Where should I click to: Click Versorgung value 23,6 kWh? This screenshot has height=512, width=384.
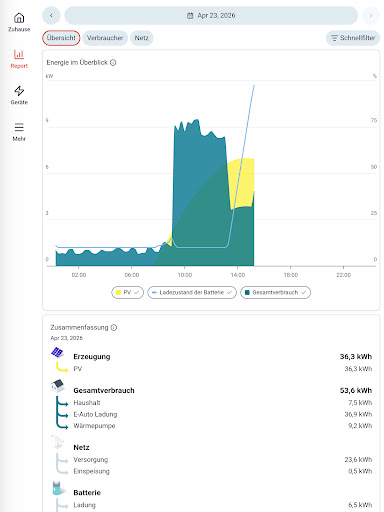(358, 460)
